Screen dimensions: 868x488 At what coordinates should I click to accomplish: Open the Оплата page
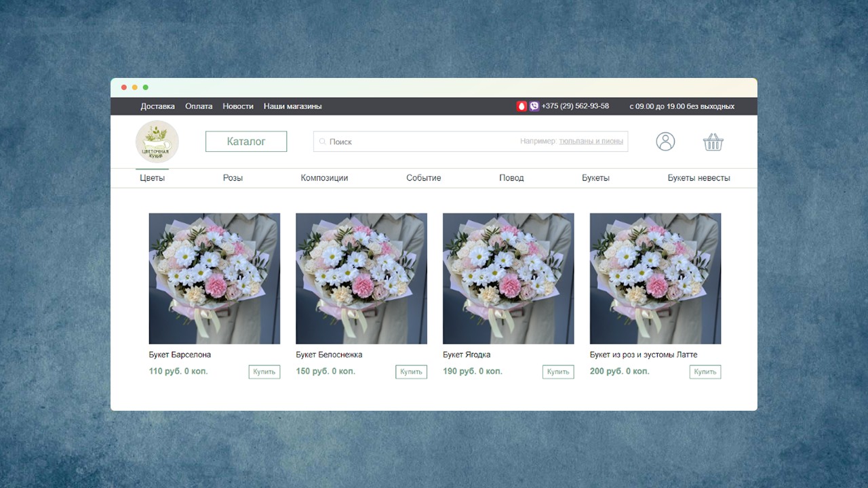pyautogui.click(x=199, y=106)
